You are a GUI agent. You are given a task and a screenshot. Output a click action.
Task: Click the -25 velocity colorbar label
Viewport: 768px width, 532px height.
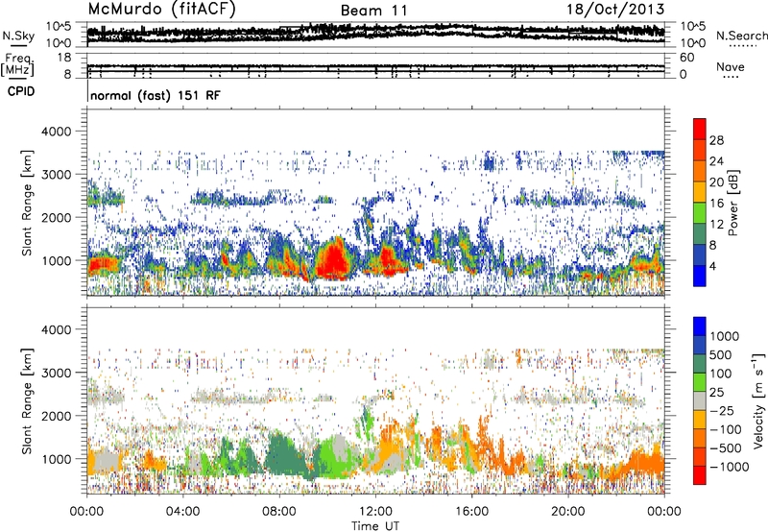pyautogui.click(x=722, y=411)
